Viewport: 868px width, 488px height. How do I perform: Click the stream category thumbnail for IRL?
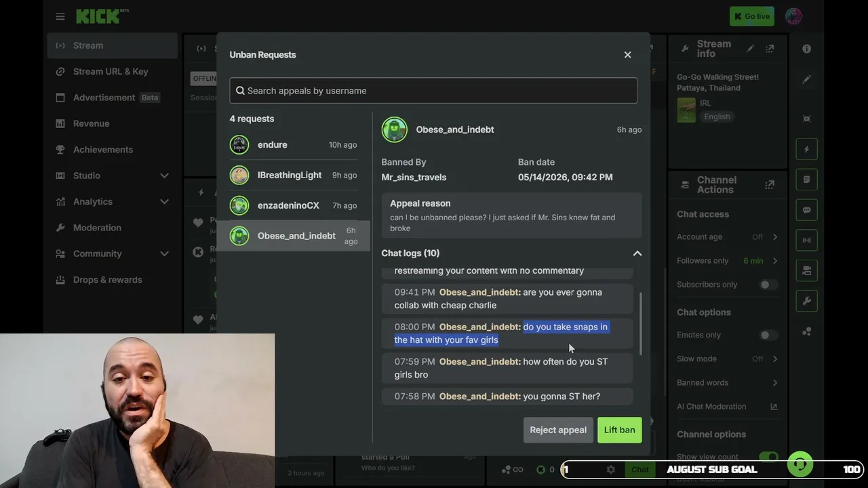pyautogui.click(x=686, y=110)
